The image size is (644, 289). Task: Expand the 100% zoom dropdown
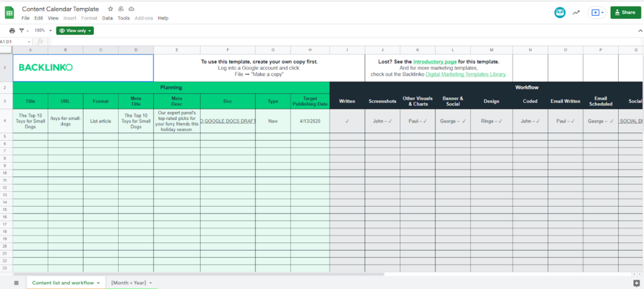[x=43, y=30]
